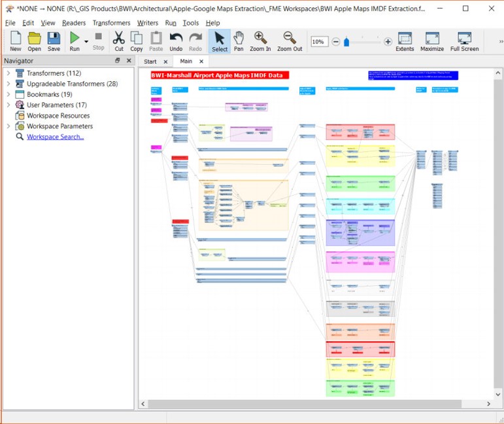Click the Paste toolbar icon
Viewport: 504px width, 424px height.
[x=156, y=41]
